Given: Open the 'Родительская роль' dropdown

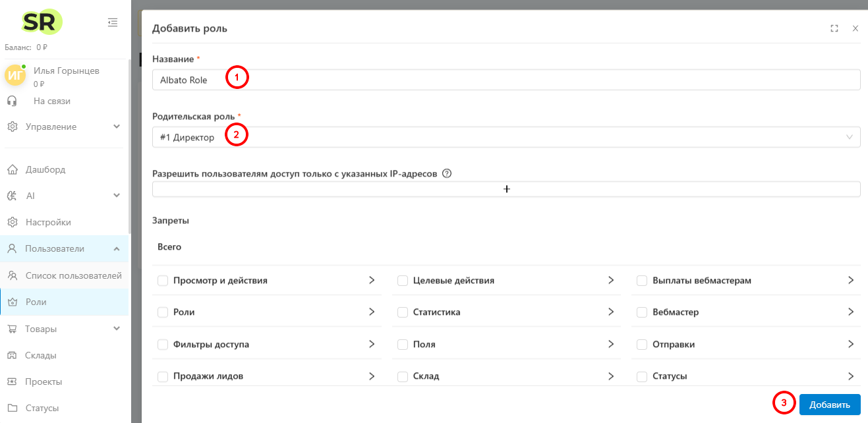Looking at the screenshot, I should pos(506,137).
